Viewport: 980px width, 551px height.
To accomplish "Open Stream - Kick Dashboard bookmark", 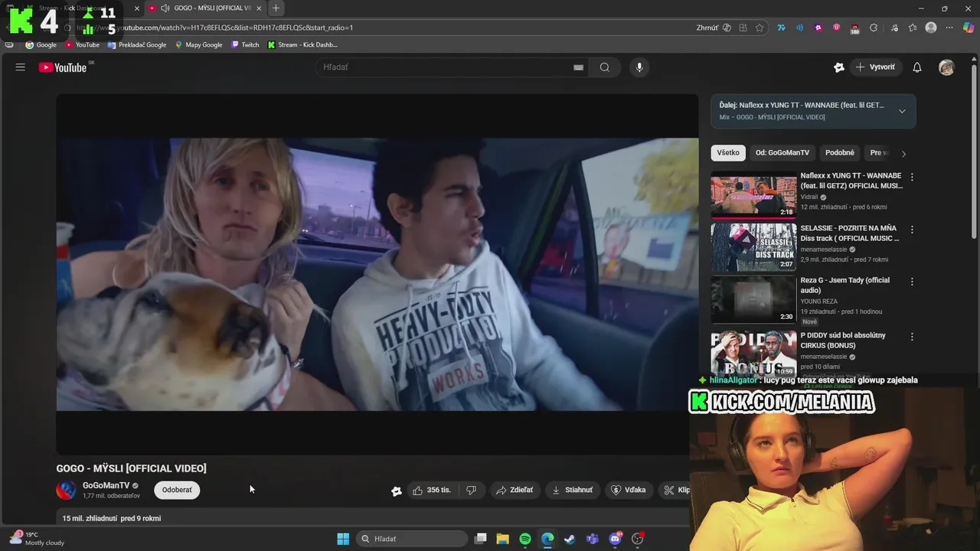I will pos(302,45).
